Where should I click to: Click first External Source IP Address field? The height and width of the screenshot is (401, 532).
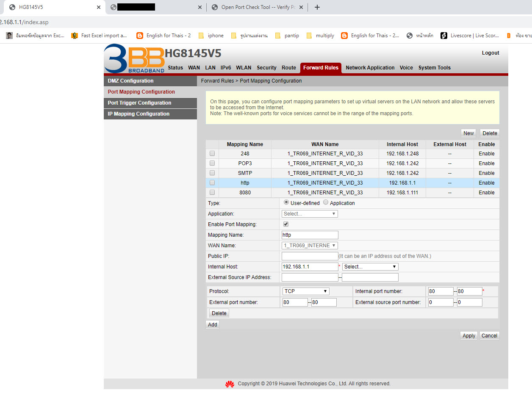(310, 277)
